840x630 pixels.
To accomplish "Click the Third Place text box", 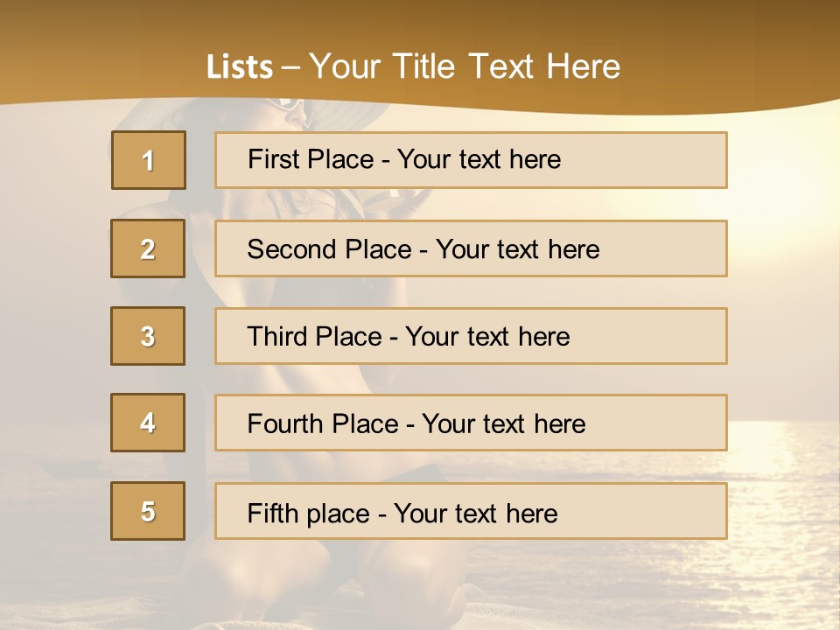I will (x=471, y=336).
